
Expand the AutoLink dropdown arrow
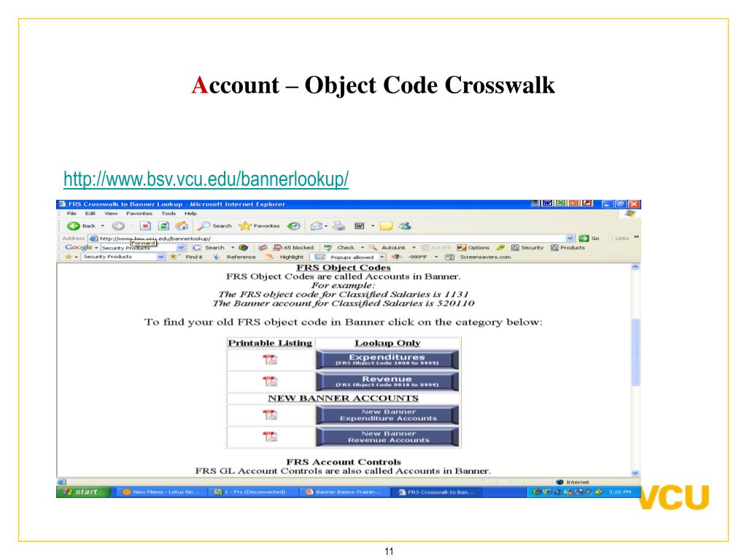[x=414, y=248]
